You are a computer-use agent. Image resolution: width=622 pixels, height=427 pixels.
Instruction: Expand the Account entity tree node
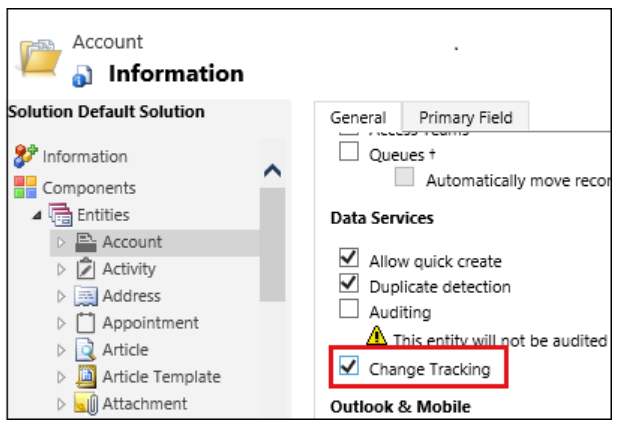pyautogui.click(x=61, y=242)
